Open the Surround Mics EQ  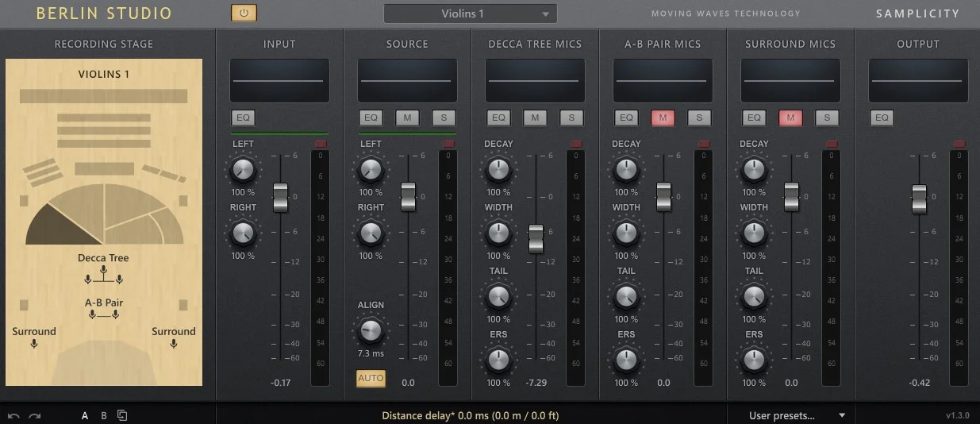754,118
